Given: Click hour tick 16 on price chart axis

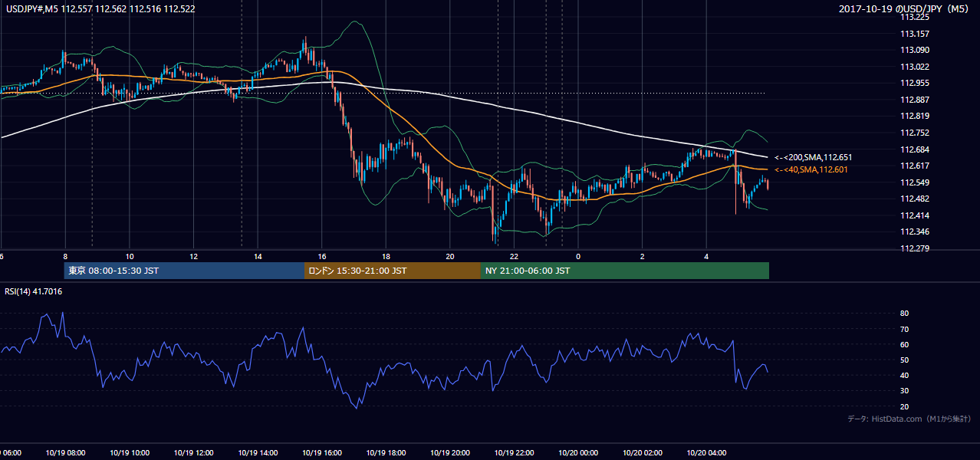Looking at the screenshot, I should coord(321,256).
